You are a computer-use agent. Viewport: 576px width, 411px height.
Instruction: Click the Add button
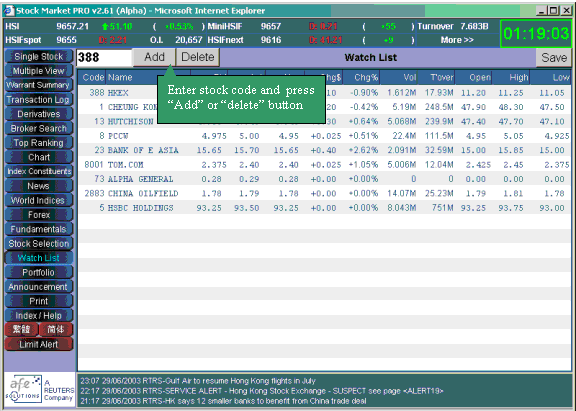[154, 57]
